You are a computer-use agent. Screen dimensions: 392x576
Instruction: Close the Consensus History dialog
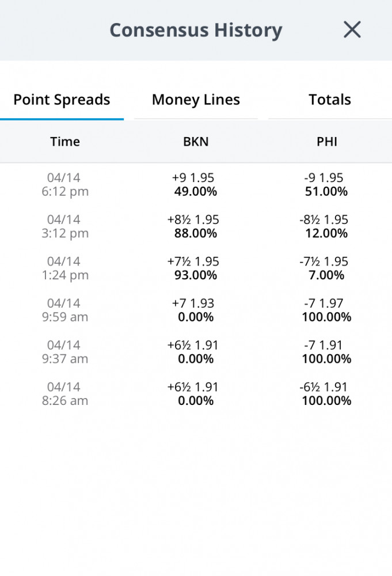[352, 29]
